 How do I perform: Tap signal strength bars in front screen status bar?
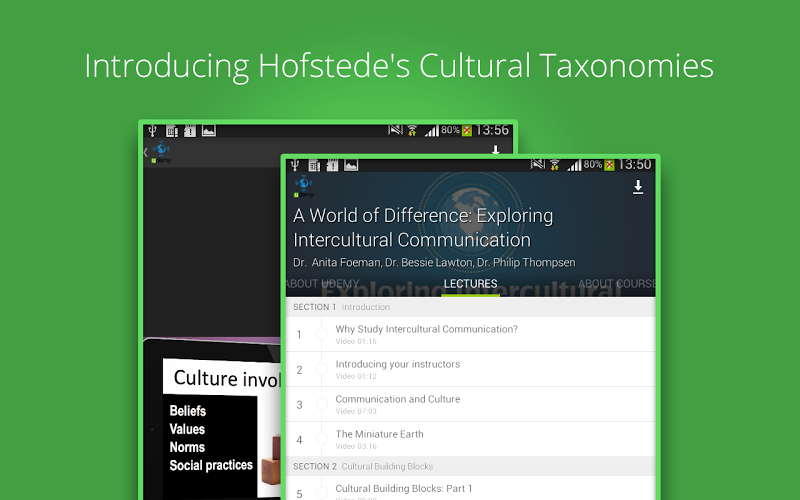574,165
